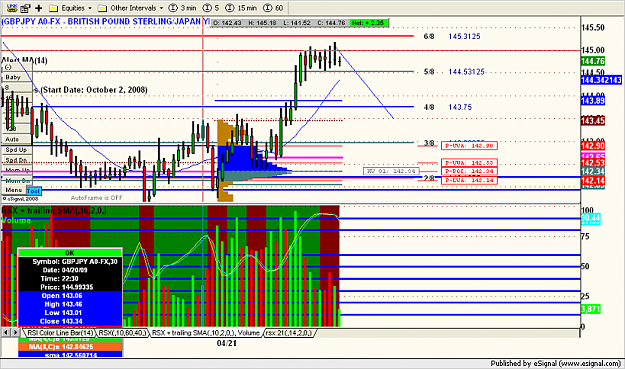Click the Baby button

[x=17, y=77]
